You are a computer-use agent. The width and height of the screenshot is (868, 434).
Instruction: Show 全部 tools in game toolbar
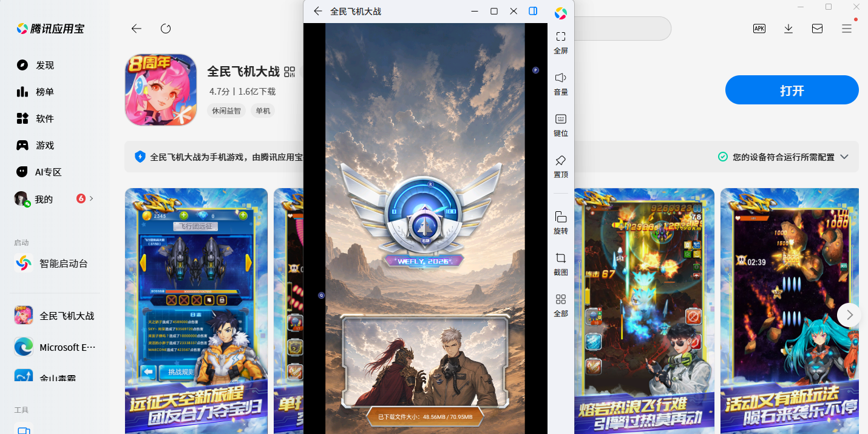561,305
